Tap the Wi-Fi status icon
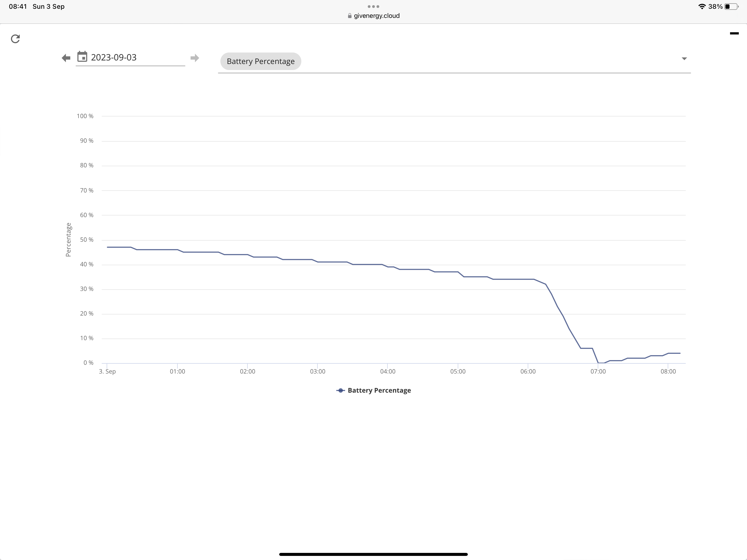Screen dimensions: 747x560 pyautogui.click(x=702, y=6)
